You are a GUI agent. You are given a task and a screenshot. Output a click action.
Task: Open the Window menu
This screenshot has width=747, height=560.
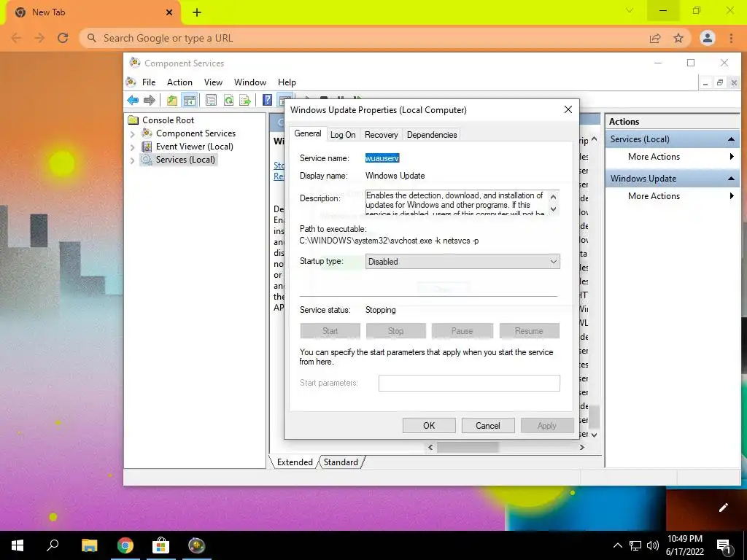250,82
